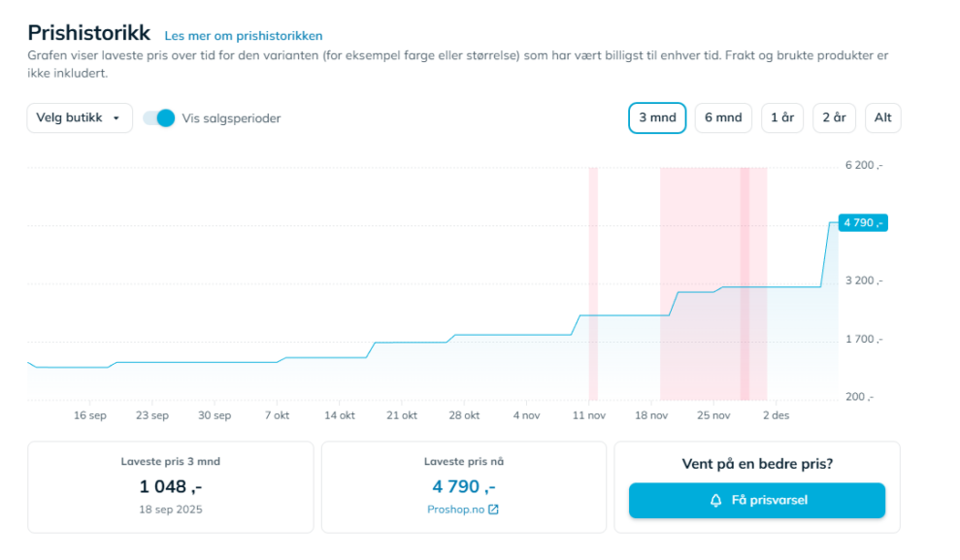Open the Velg butikk dropdown
Image resolution: width=960 pixels, height=560 pixels.
pos(80,118)
